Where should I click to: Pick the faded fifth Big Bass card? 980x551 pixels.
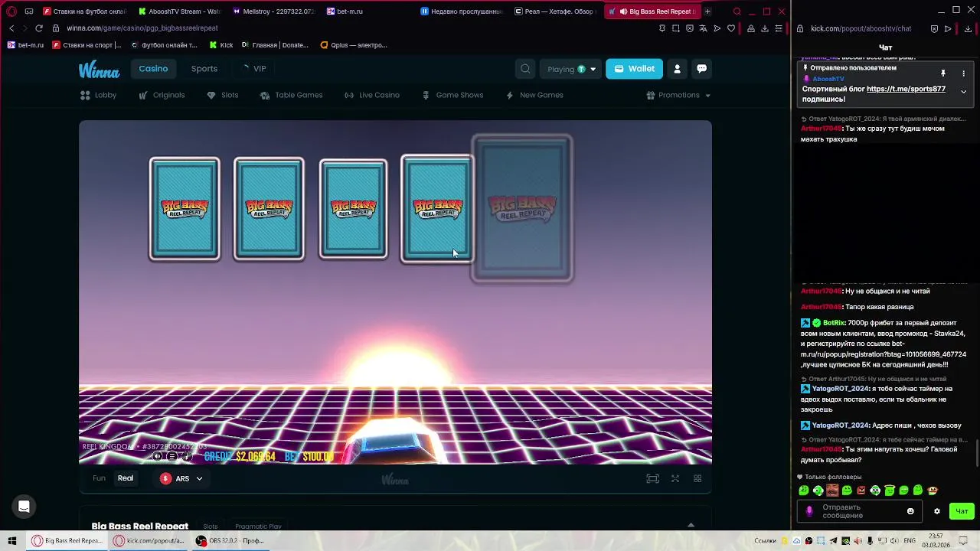tap(522, 208)
